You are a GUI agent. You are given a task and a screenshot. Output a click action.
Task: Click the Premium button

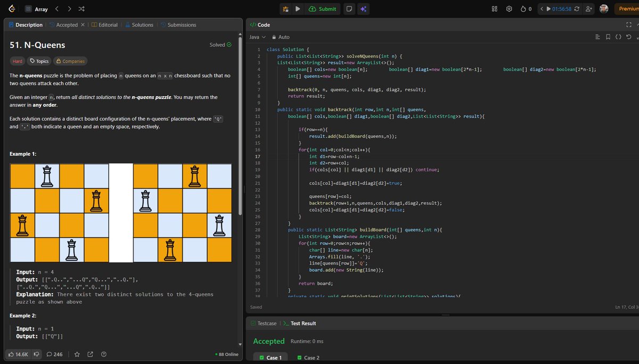click(x=627, y=9)
